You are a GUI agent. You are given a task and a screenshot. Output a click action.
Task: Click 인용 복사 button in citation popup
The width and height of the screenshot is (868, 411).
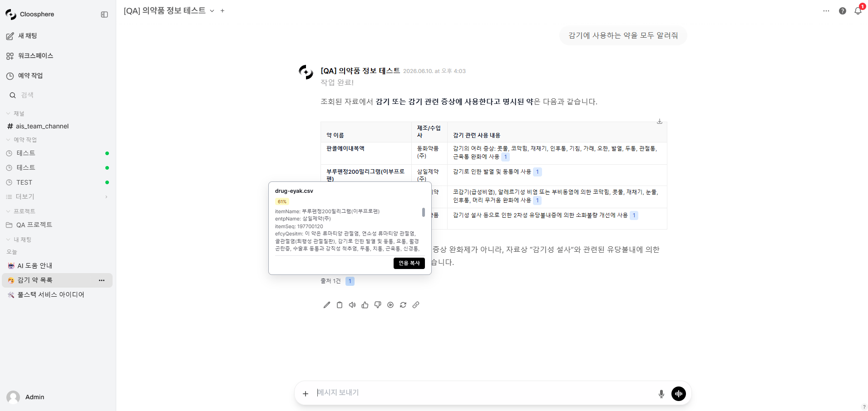tap(409, 263)
